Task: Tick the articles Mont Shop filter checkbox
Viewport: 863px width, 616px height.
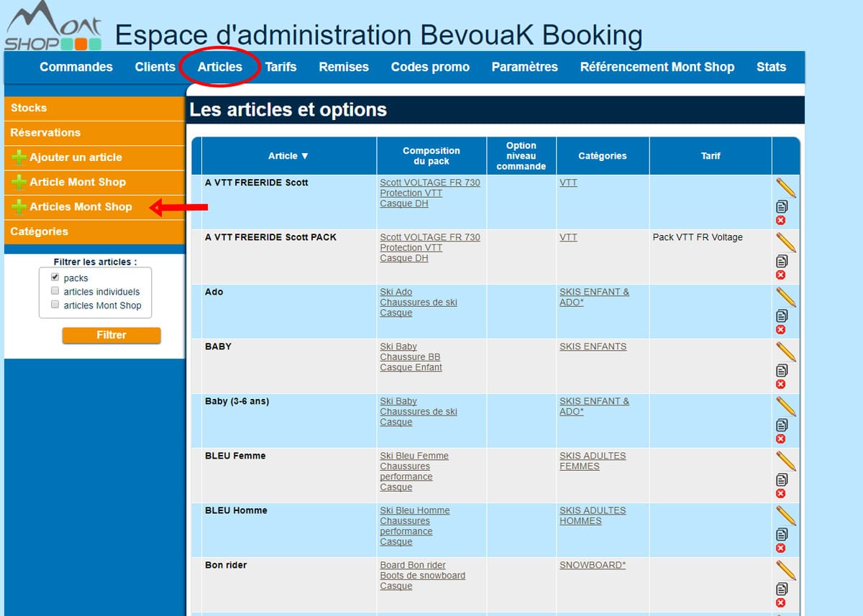Action: [x=55, y=305]
